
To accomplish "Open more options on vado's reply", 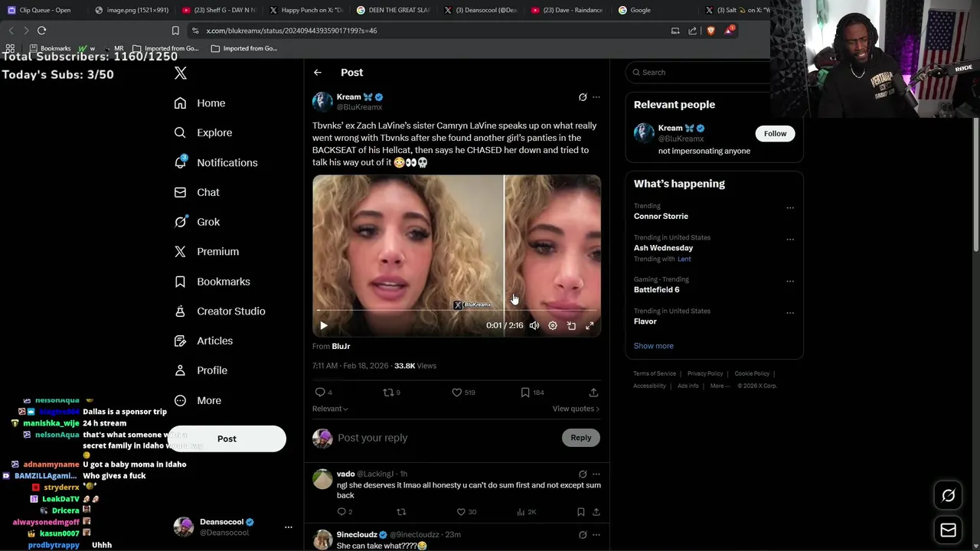I will (x=596, y=474).
